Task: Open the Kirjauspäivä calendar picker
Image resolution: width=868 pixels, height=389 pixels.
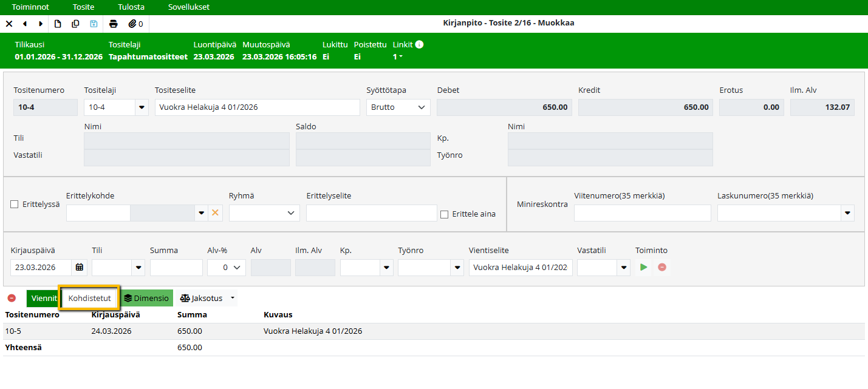Action: pyautogui.click(x=79, y=268)
